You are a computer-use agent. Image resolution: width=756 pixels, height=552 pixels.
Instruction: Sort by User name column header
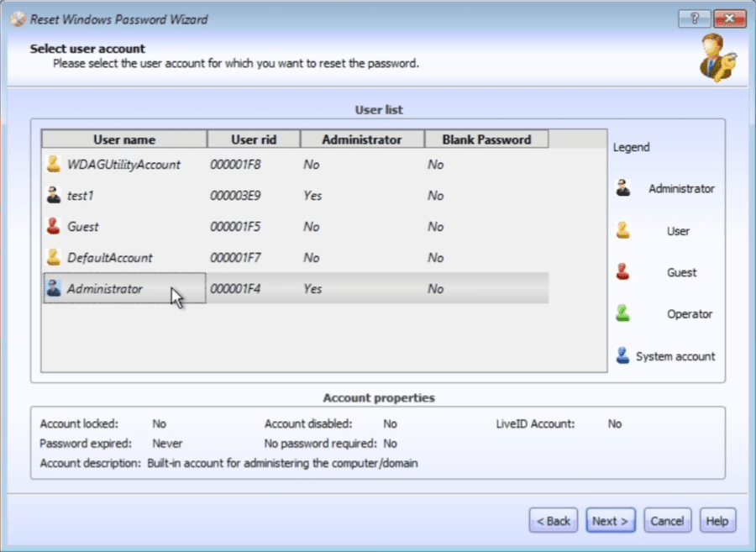(124, 139)
